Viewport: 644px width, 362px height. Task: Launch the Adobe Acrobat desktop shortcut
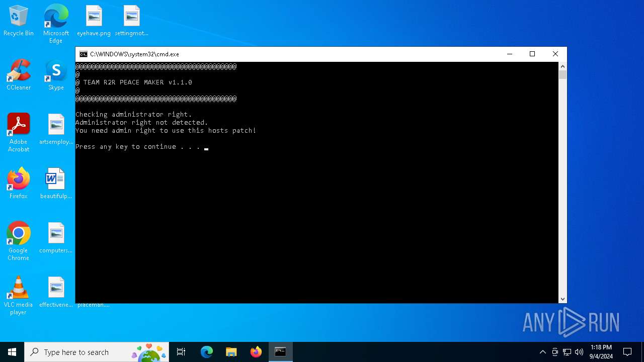click(x=19, y=133)
